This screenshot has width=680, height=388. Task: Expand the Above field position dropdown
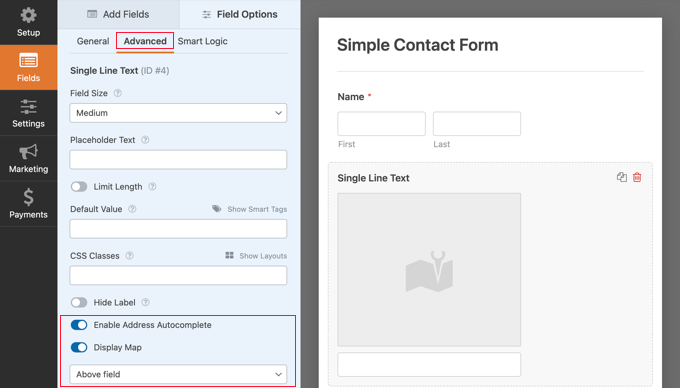[x=178, y=374]
